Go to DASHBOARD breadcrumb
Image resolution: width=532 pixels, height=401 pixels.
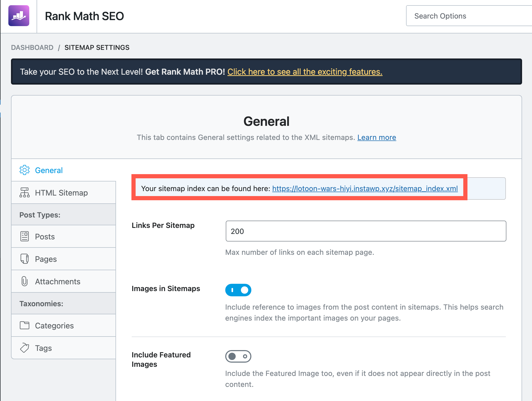point(32,48)
